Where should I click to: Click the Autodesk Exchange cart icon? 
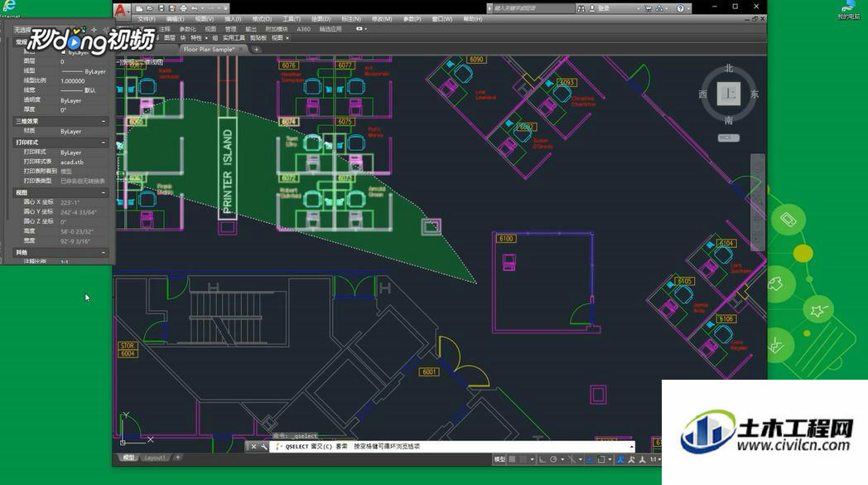(649, 8)
